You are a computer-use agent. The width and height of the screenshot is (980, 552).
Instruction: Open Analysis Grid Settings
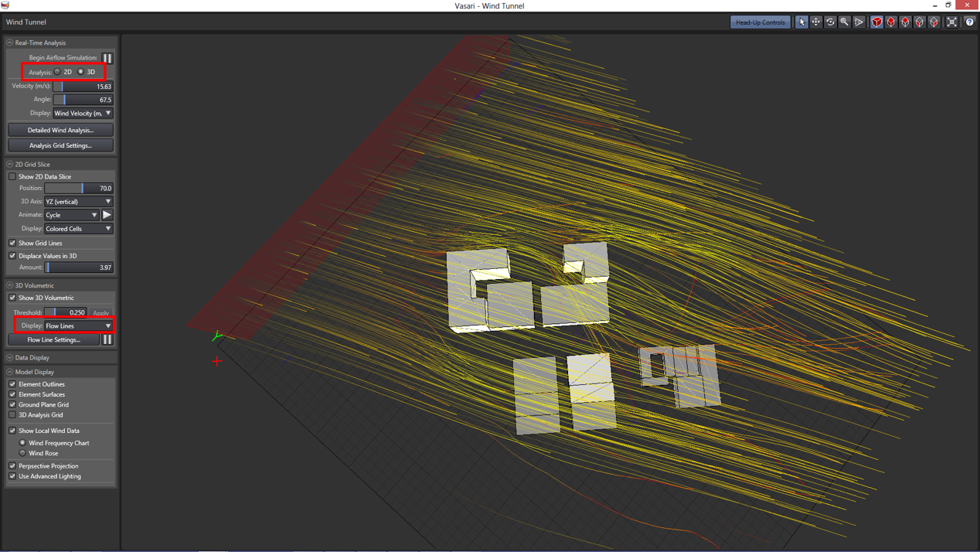(61, 145)
